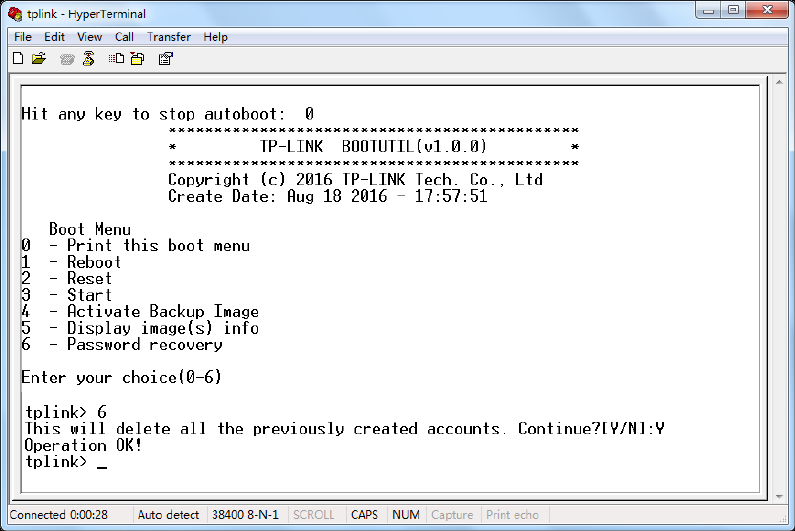This screenshot has height=531, width=795.
Task: Click the 'tplink> 6' command line
Action: click(66, 412)
